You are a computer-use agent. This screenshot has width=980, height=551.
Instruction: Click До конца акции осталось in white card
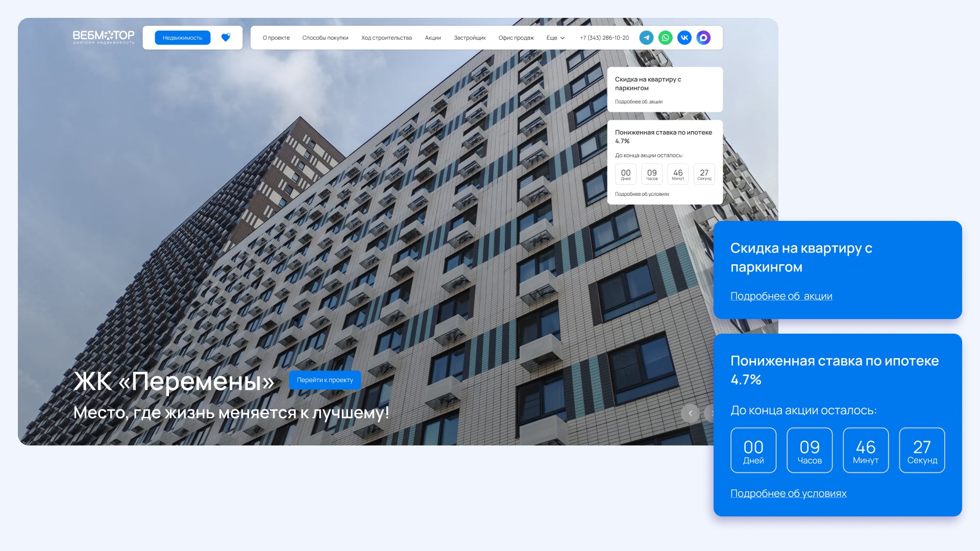click(649, 155)
